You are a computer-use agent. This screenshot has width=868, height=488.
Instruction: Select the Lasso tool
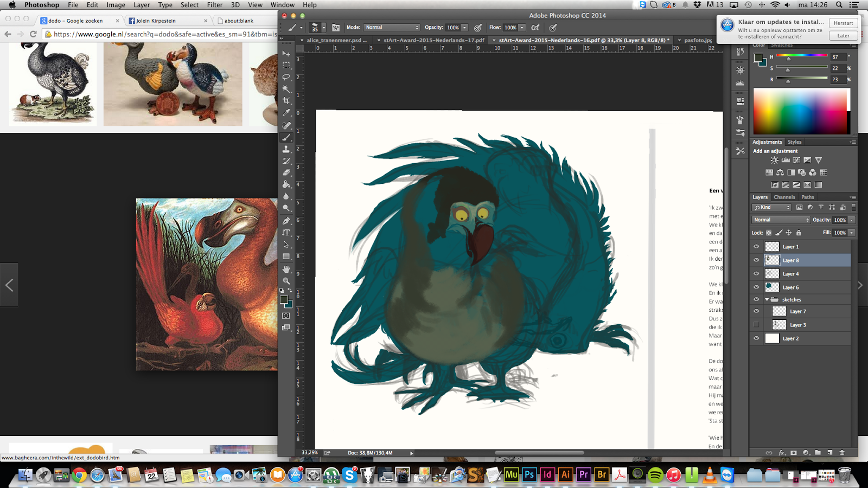coord(286,78)
